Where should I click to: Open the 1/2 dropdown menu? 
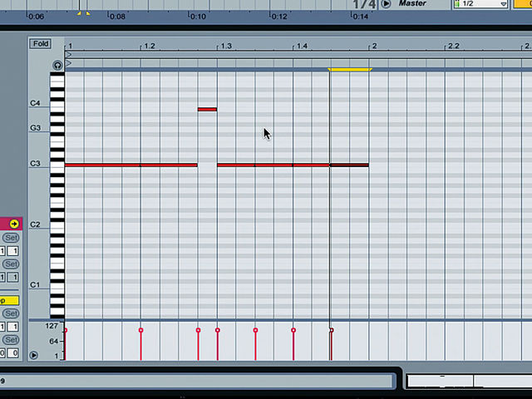click(x=480, y=3)
